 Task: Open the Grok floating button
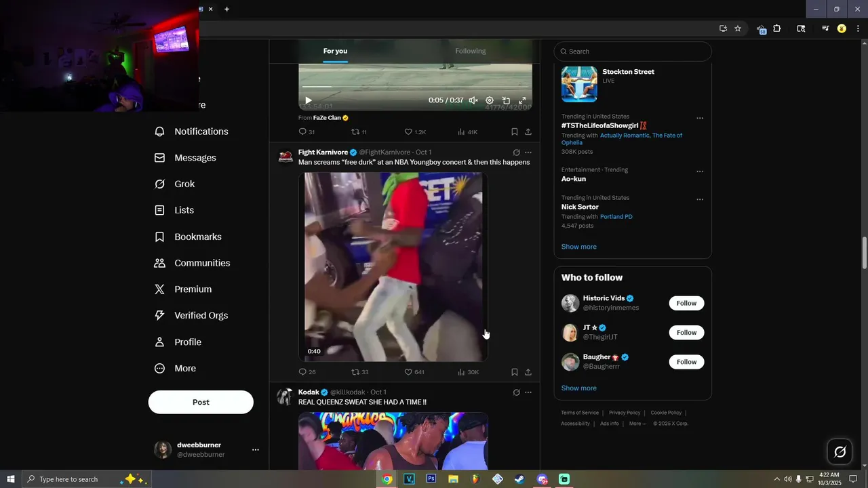(840, 452)
